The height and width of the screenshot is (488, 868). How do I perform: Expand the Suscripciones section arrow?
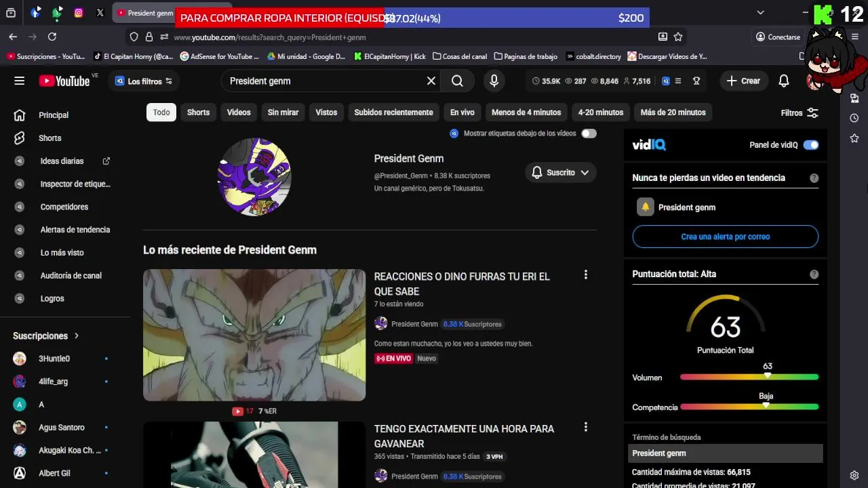(77, 336)
